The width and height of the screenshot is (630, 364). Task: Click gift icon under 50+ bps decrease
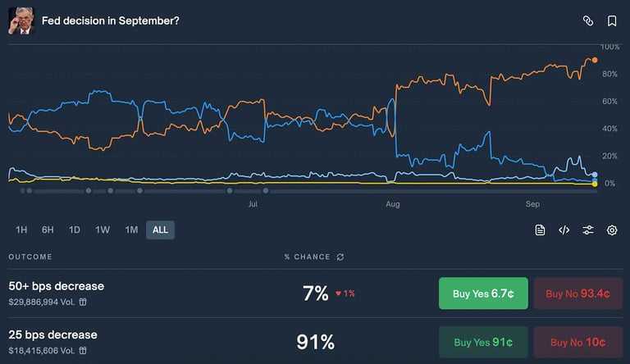click(83, 302)
